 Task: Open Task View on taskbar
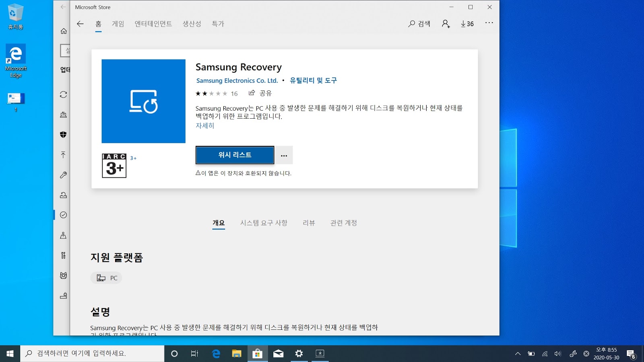tap(195, 354)
